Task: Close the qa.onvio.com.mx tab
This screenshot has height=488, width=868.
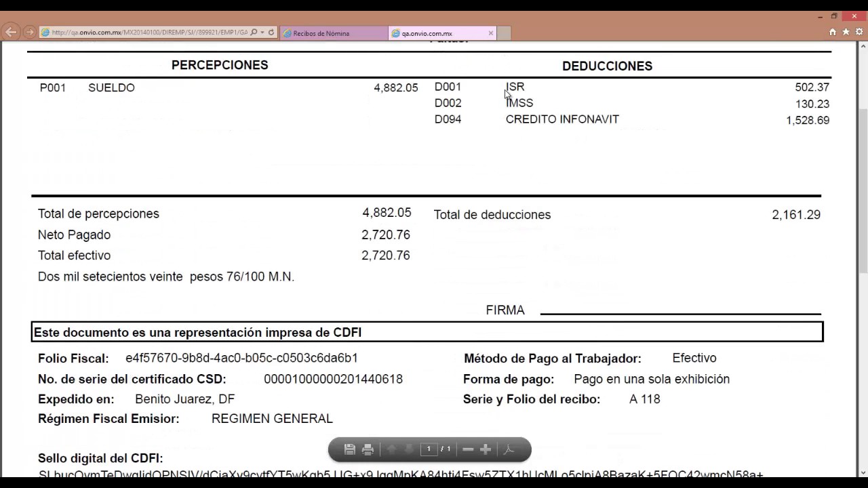Action: click(x=491, y=33)
